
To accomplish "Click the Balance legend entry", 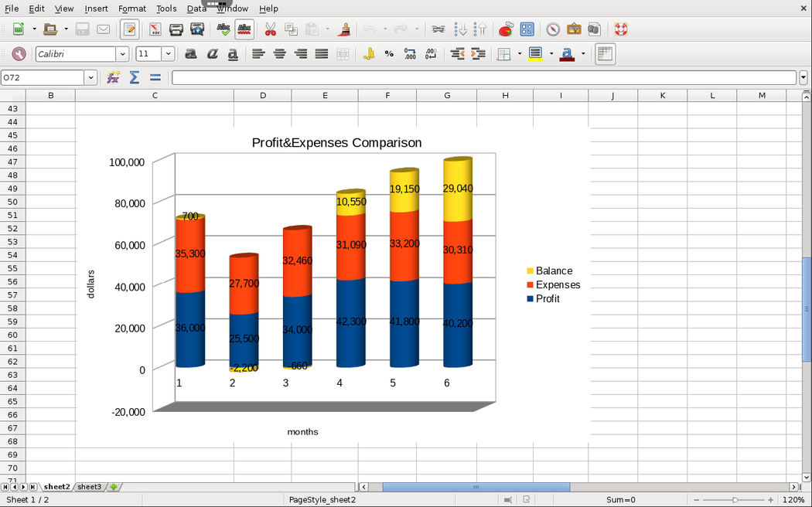I will click(553, 271).
